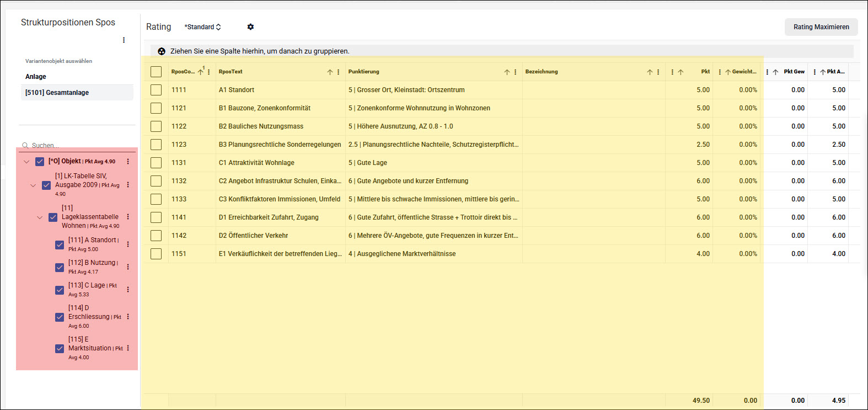Open the Punktierung column options menu
Screen dimensions: 868x410
coord(516,72)
